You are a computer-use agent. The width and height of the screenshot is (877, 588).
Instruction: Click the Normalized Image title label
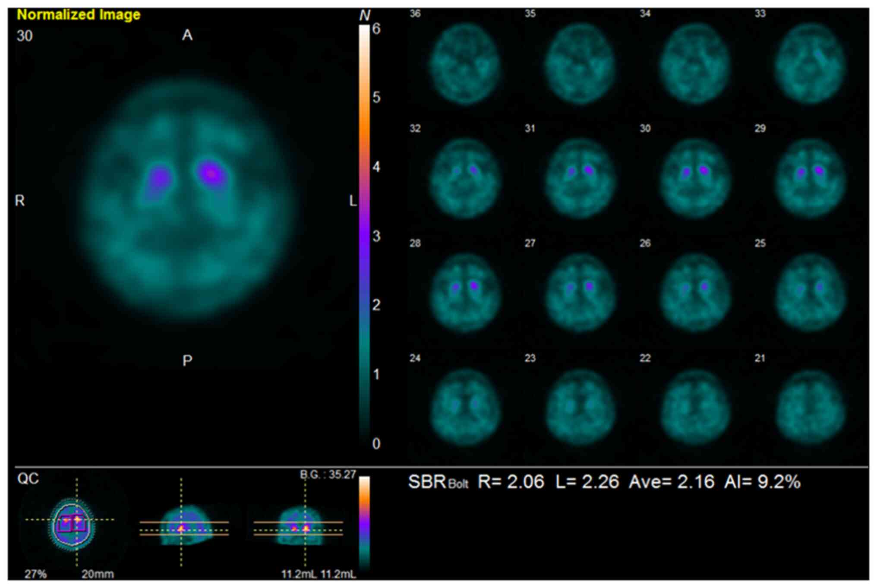(79, 15)
